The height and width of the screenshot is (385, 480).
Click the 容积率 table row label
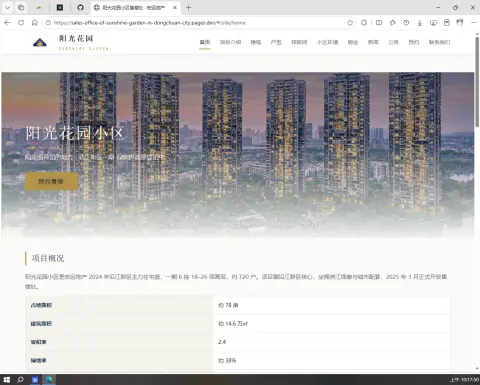coord(39,342)
